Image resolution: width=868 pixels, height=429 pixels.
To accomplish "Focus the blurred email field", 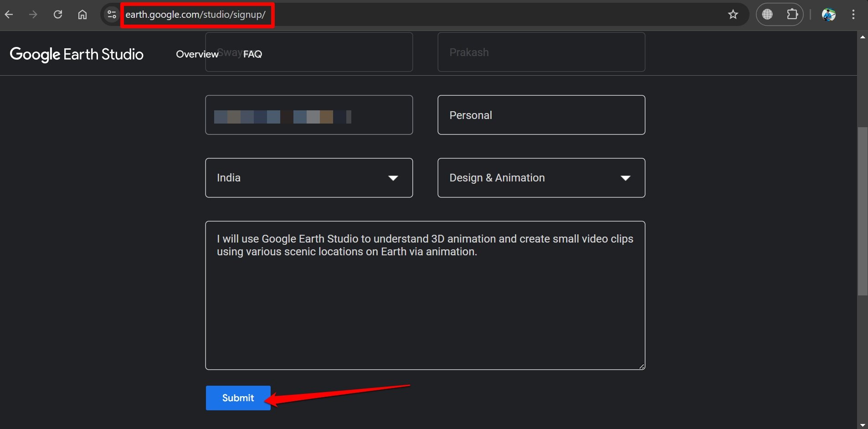I will click(309, 115).
